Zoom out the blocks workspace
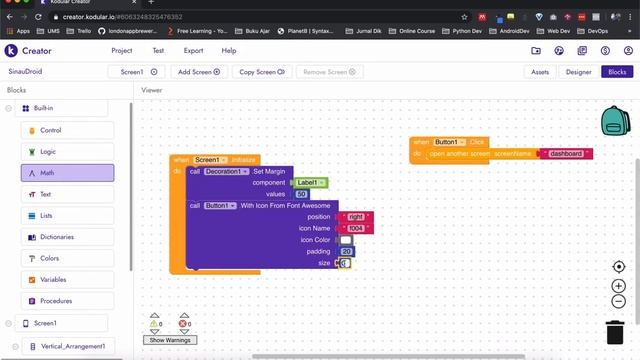 [619, 301]
